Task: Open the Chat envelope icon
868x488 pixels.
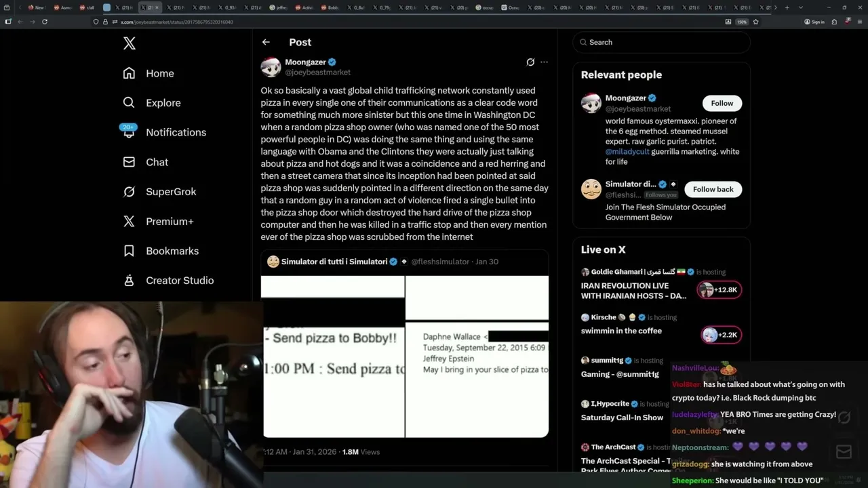Action: coord(129,162)
